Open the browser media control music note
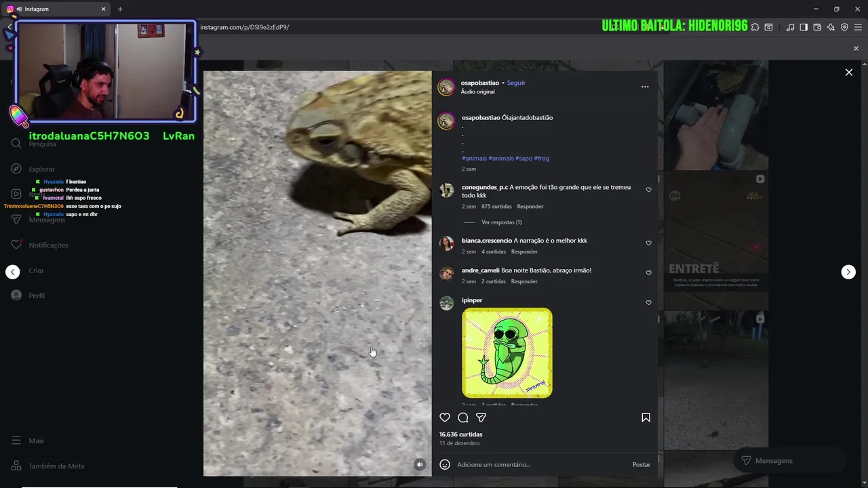868x488 pixels. click(790, 27)
